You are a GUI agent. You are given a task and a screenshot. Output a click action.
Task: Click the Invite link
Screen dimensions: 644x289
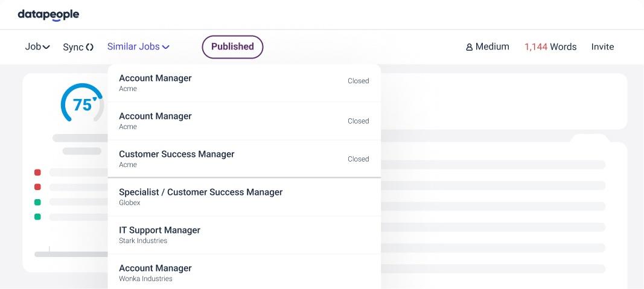pos(602,47)
